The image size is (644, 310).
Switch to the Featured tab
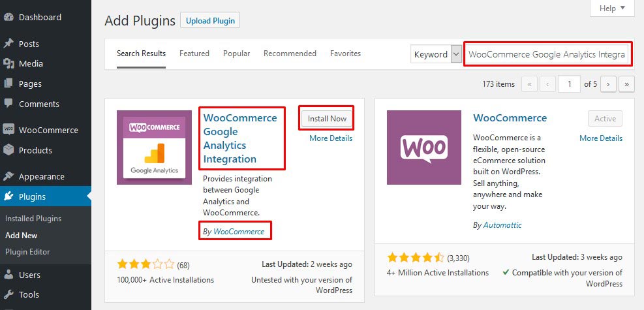click(x=194, y=54)
